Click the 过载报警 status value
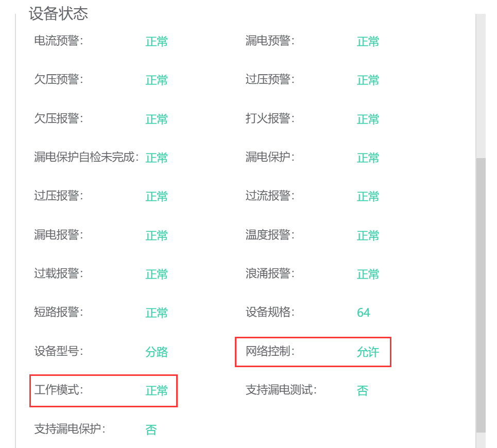 pos(156,274)
